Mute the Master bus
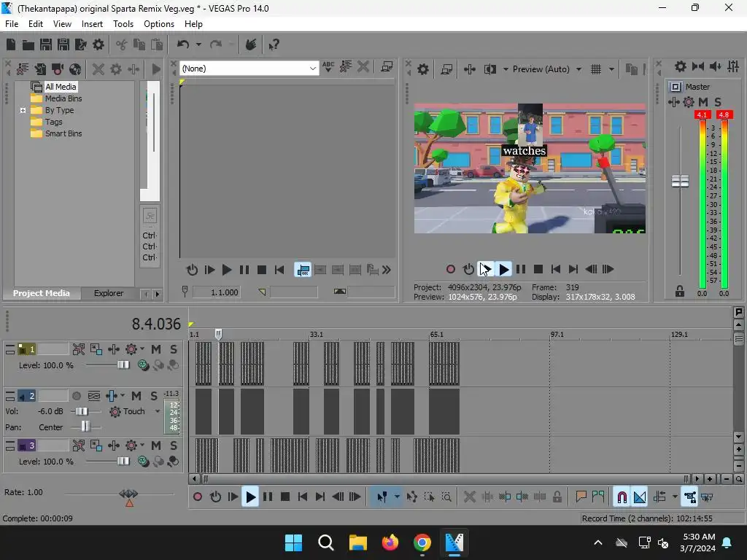Viewport: 747px width, 560px height. point(703,102)
